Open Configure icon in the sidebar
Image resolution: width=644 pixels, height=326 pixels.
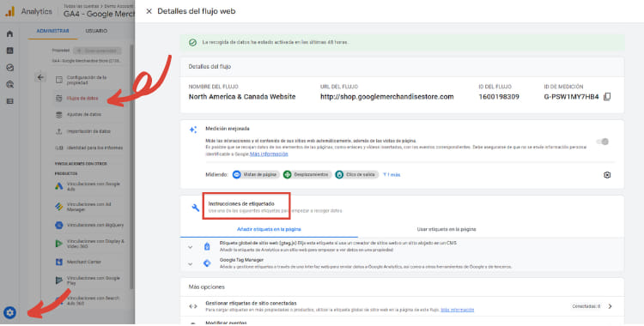point(9,101)
